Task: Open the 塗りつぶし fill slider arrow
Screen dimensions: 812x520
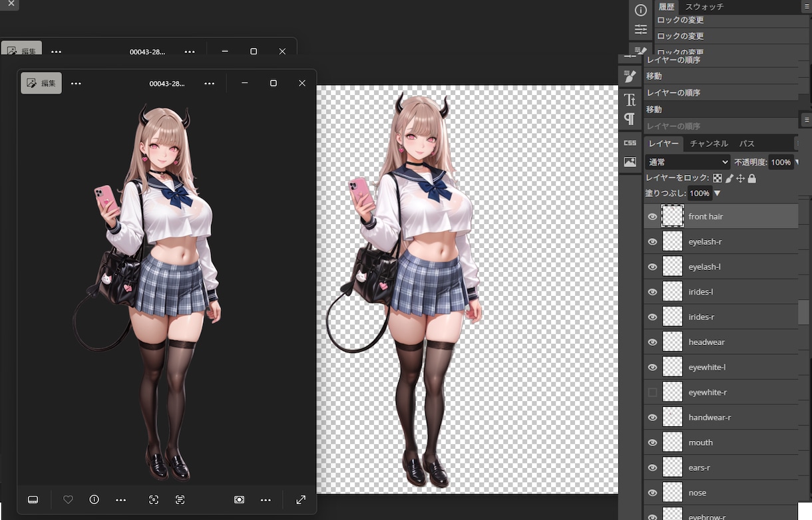Action: 717,194
